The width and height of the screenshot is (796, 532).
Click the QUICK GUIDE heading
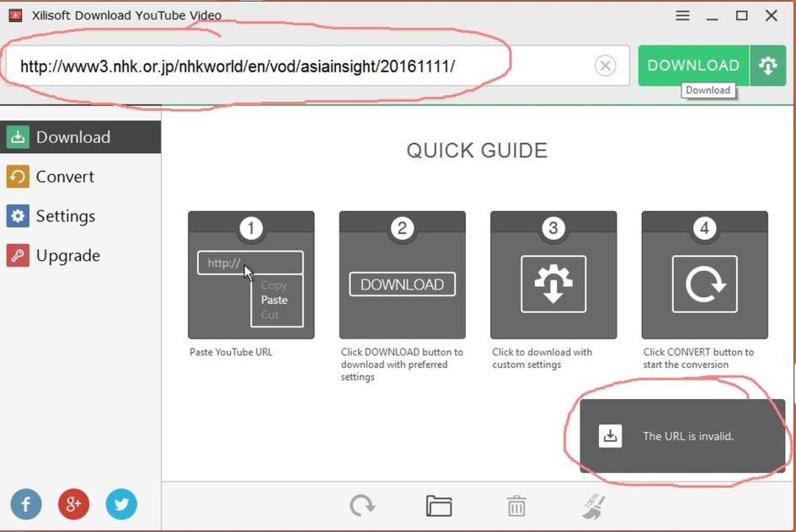point(478,151)
